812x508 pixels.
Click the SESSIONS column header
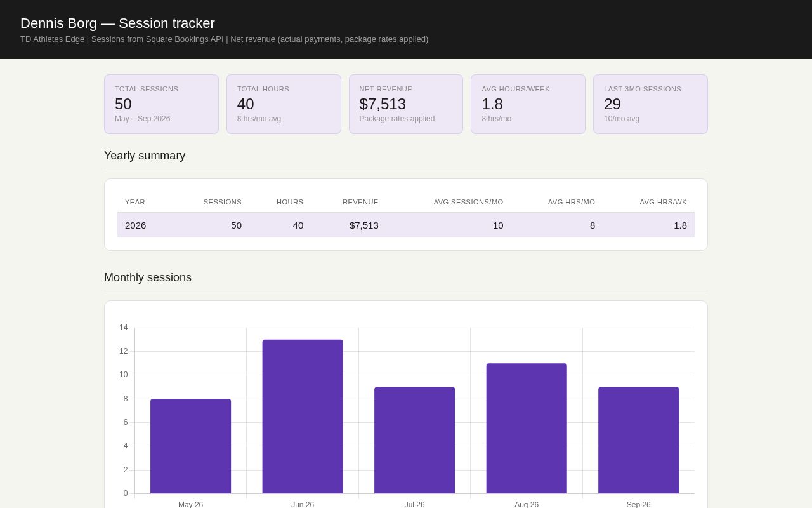pyautogui.click(x=222, y=202)
